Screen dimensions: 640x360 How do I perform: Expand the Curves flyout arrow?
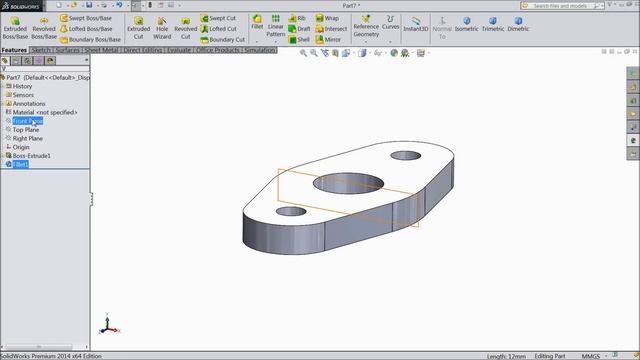390,42
